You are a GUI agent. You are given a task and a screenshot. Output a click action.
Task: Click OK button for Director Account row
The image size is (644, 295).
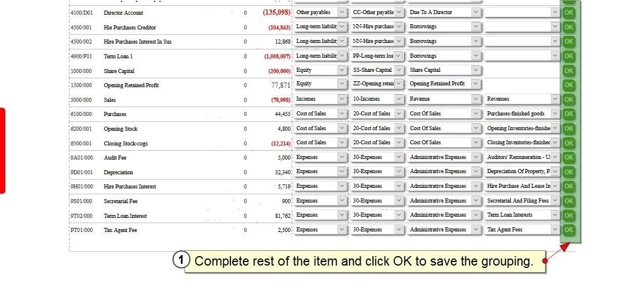tap(569, 12)
